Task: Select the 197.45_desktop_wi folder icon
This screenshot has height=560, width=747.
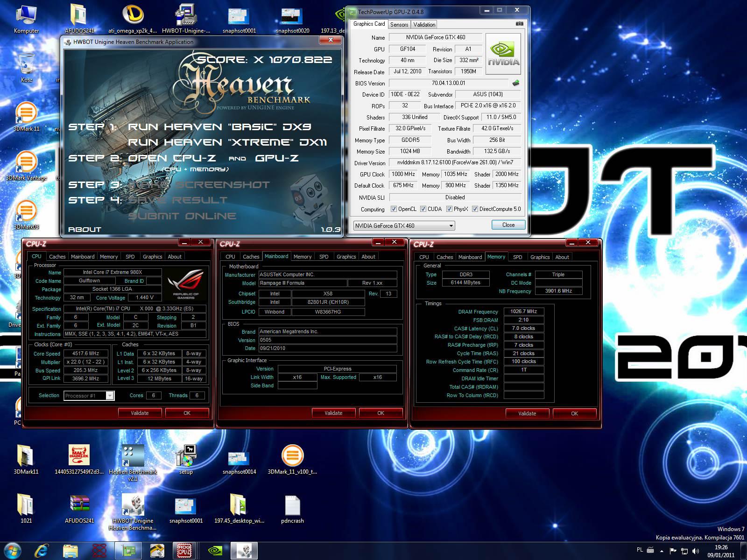Action: (x=239, y=509)
